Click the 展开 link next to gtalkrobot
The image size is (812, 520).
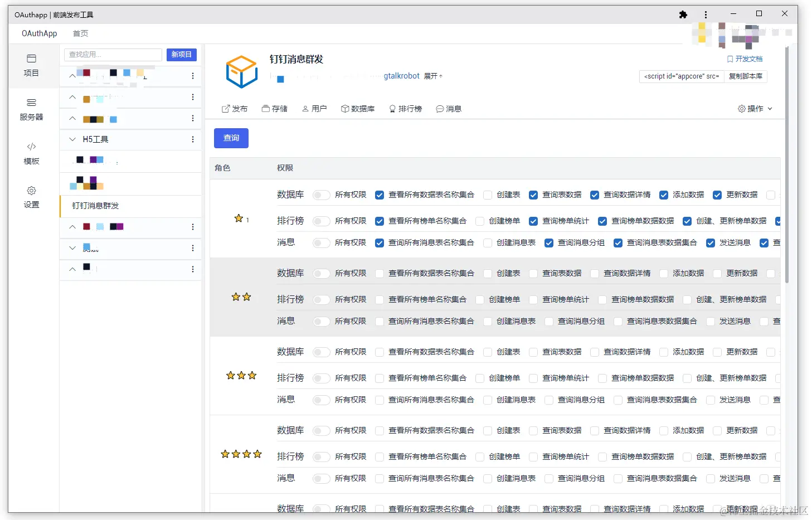[433, 76]
